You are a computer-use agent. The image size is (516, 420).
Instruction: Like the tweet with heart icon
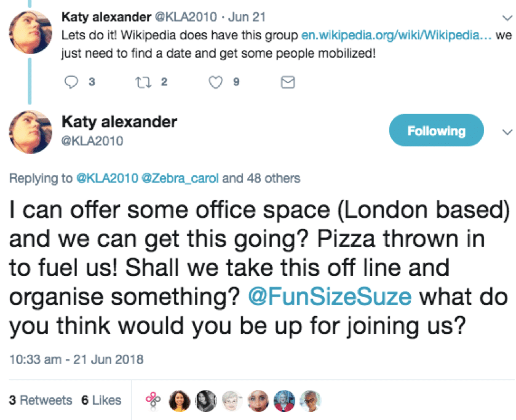coord(216,82)
